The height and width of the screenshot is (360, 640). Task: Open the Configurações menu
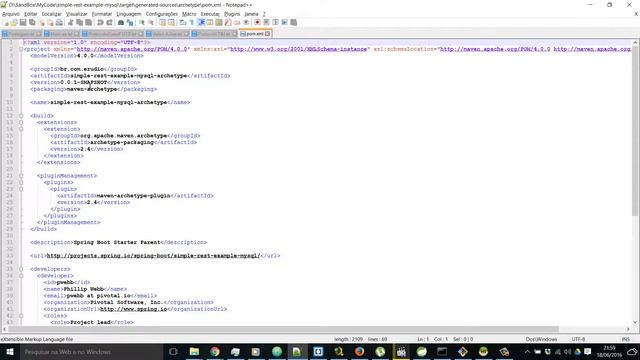(x=162, y=14)
